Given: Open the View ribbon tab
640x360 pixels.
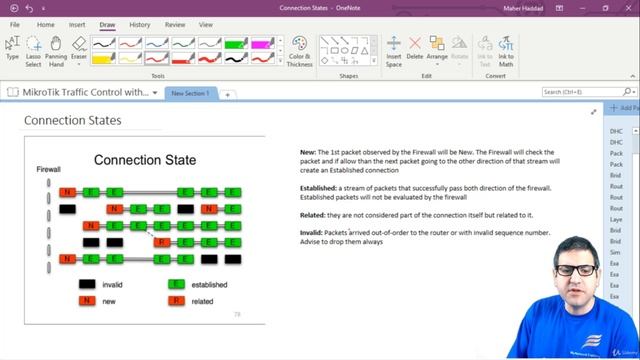Looking at the screenshot, I should (x=206, y=24).
